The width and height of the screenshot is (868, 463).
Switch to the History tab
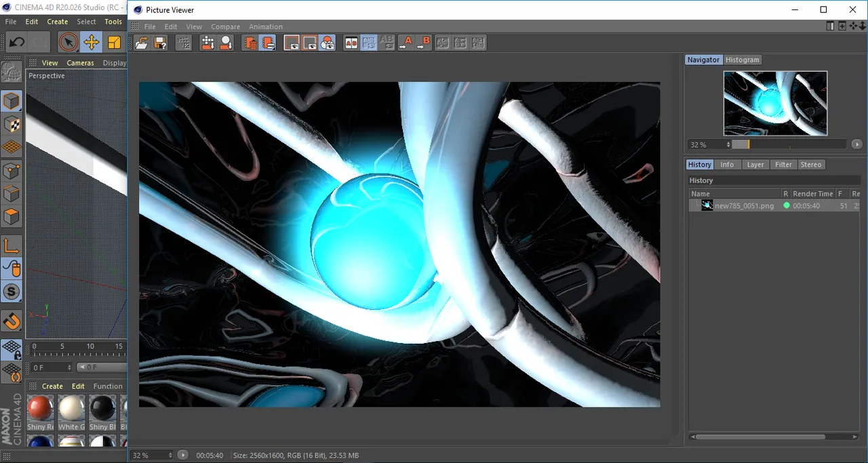pyautogui.click(x=700, y=165)
